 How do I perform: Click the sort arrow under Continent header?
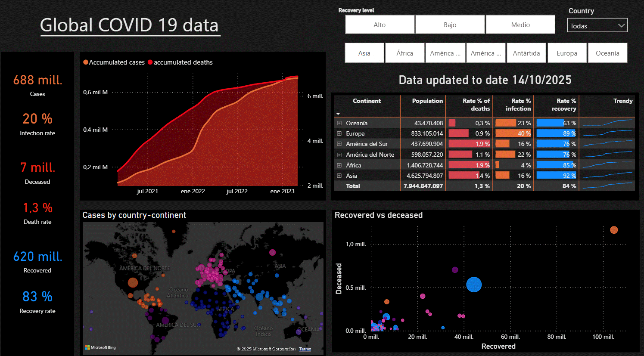tap(338, 114)
